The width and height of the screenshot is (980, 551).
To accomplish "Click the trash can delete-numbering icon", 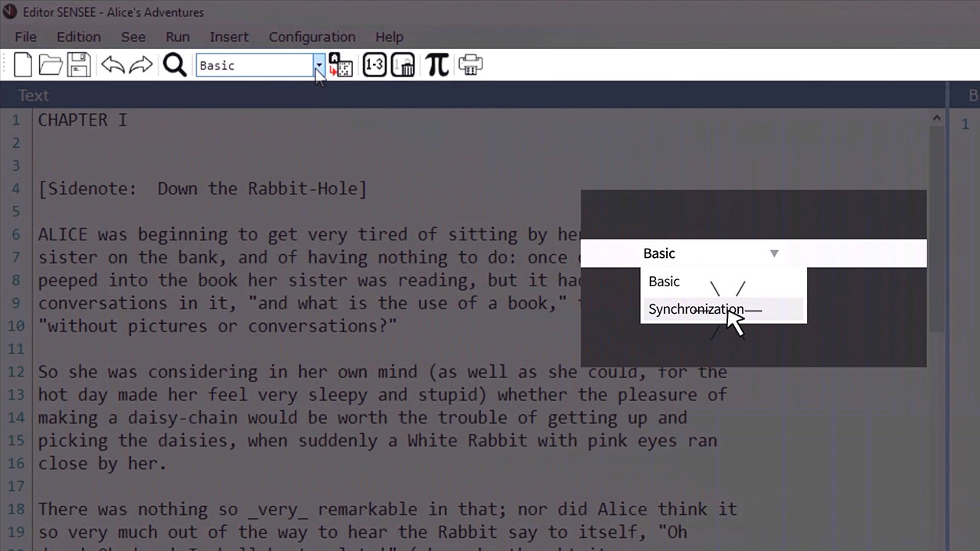I will [403, 65].
